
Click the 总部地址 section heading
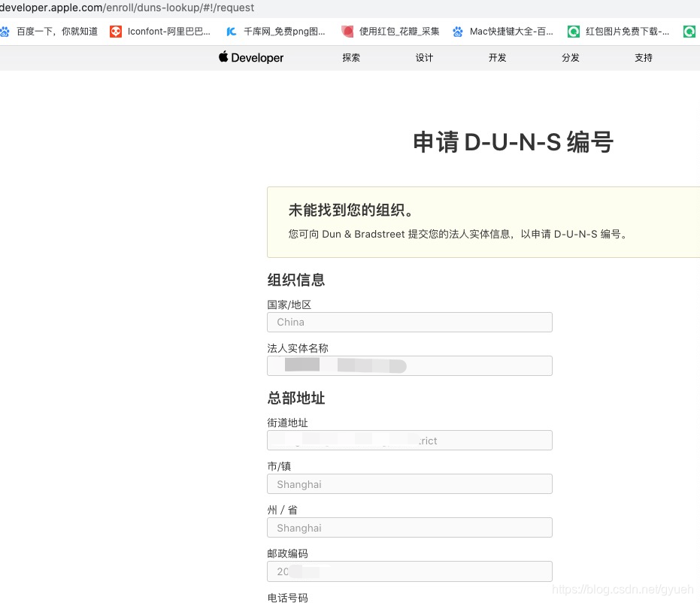pyautogui.click(x=296, y=398)
